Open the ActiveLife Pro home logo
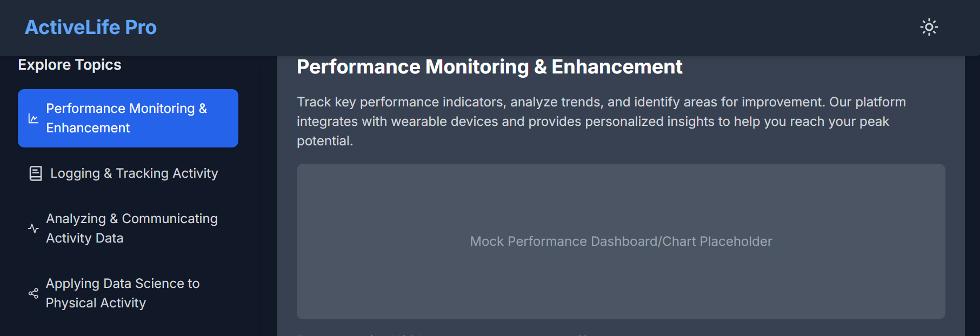The width and height of the screenshot is (980, 336). pos(91,27)
